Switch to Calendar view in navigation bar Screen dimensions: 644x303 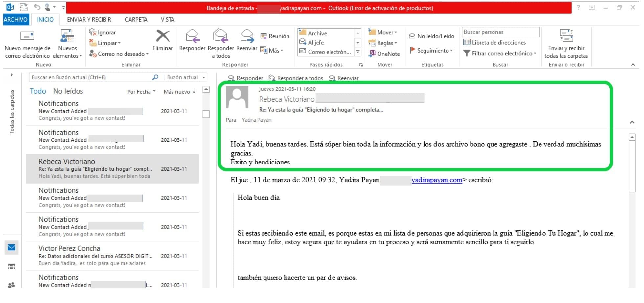point(11,266)
